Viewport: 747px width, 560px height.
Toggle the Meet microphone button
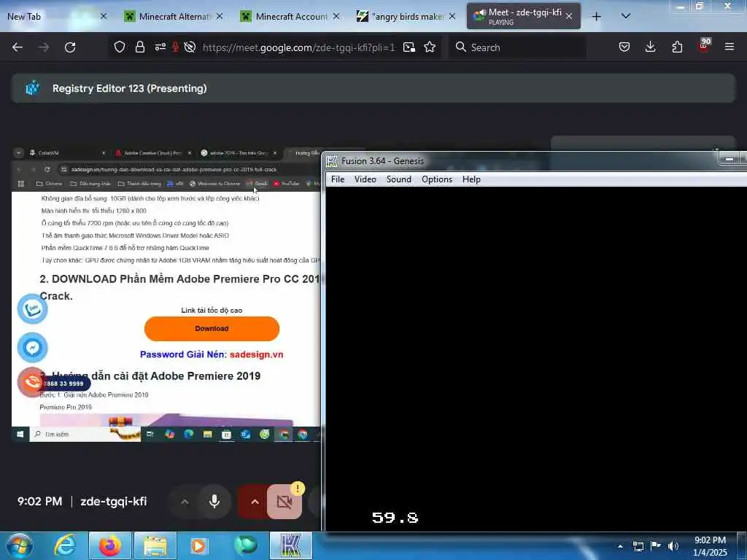pyautogui.click(x=214, y=502)
